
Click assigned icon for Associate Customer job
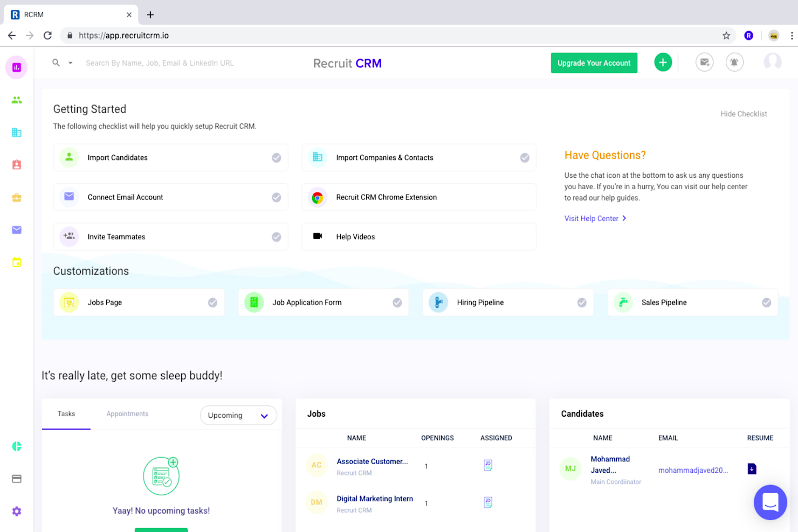coord(488,465)
